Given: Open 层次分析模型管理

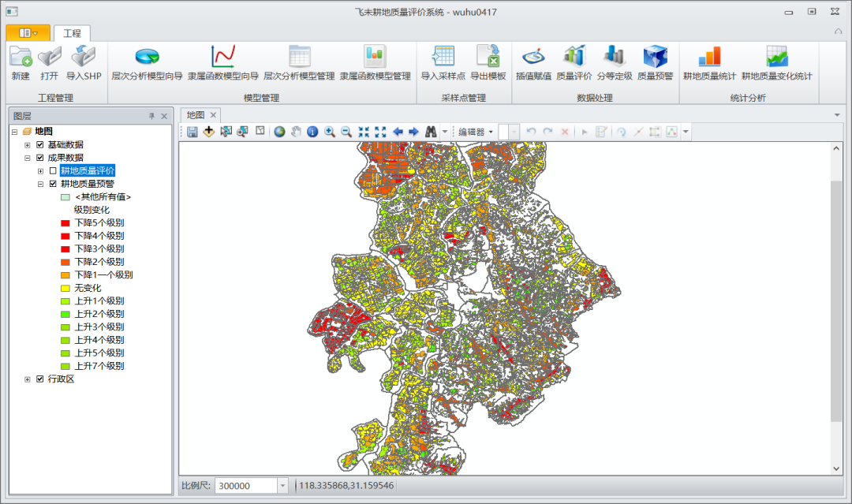Looking at the screenshot, I should [299, 63].
